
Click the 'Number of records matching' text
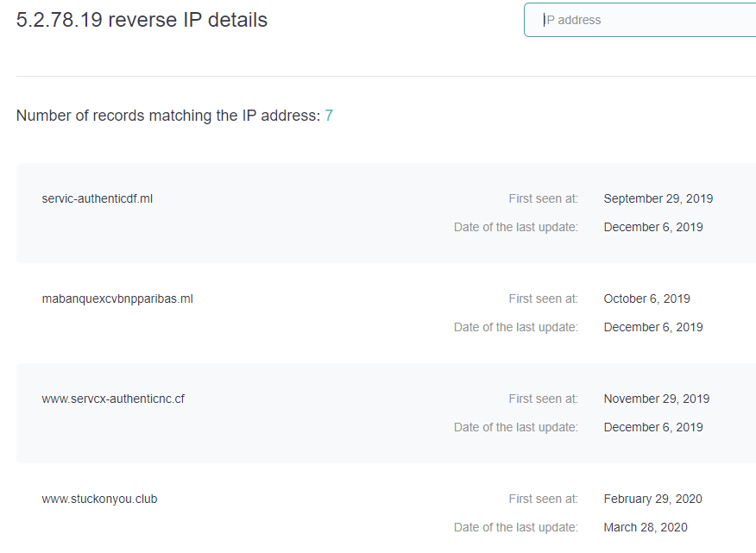coord(168,116)
